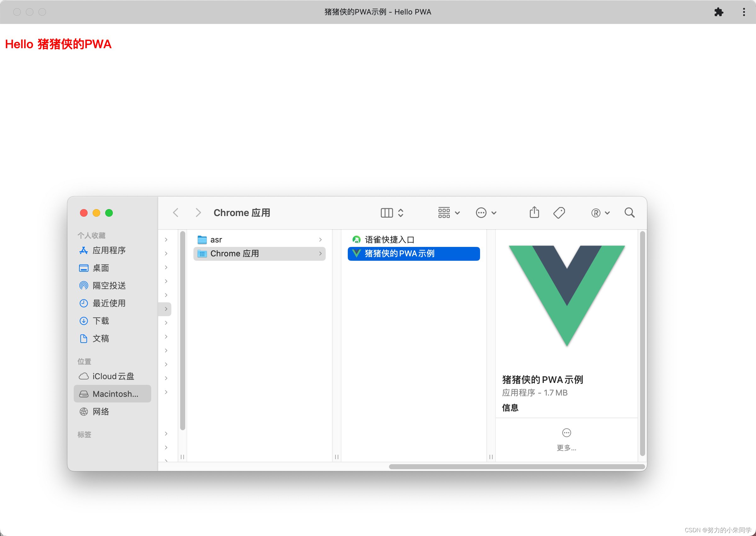Image resolution: width=756 pixels, height=536 pixels.
Task: Click the Hello 猪猪侠的PWA heading
Action: (59, 44)
